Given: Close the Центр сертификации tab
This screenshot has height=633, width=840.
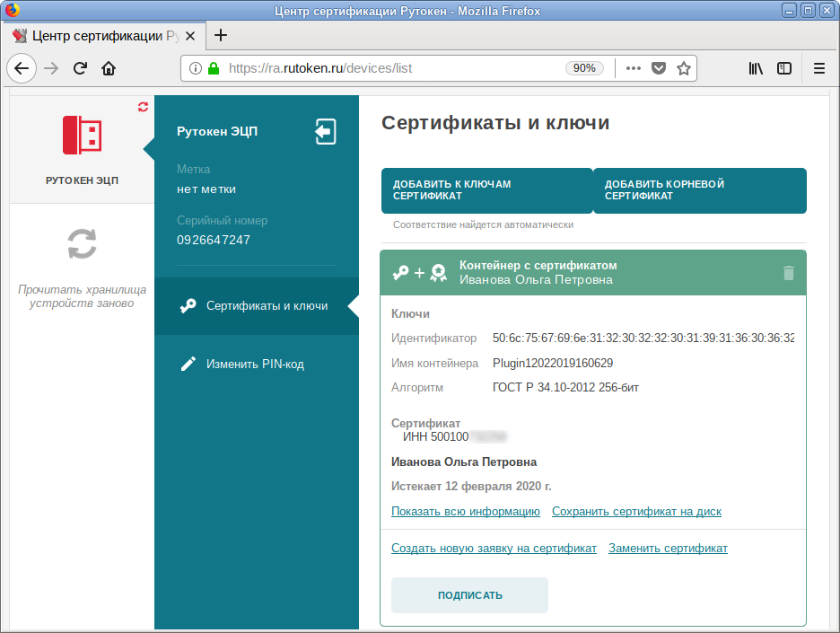Looking at the screenshot, I should [x=189, y=36].
